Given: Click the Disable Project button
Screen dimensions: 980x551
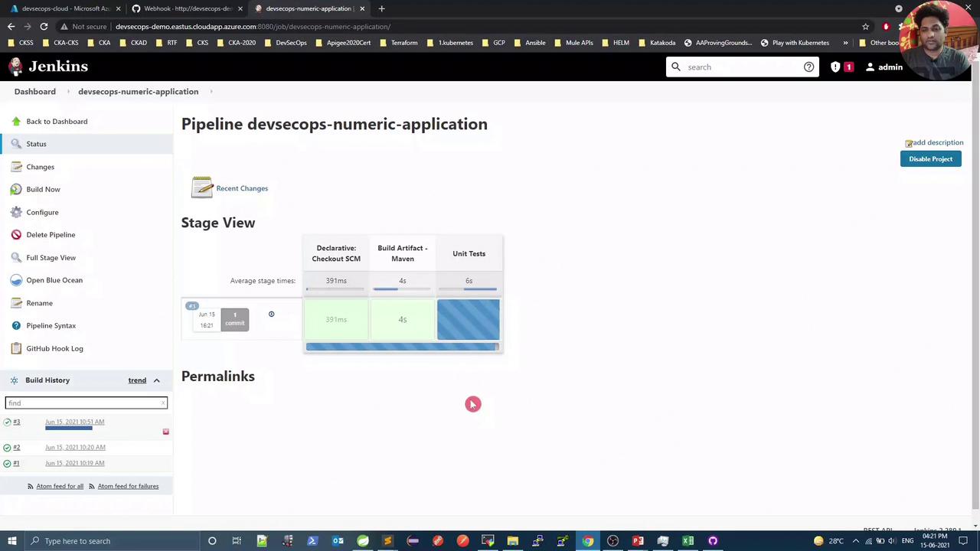Looking at the screenshot, I should [930, 159].
